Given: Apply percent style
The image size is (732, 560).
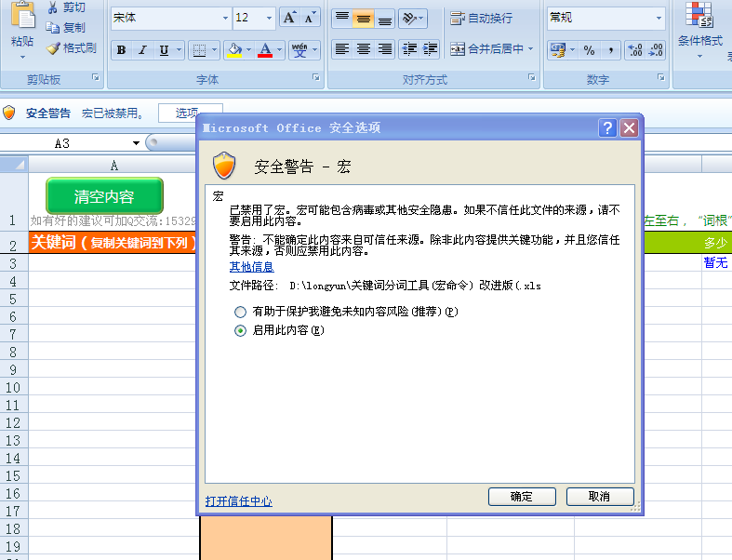Looking at the screenshot, I should point(589,49).
